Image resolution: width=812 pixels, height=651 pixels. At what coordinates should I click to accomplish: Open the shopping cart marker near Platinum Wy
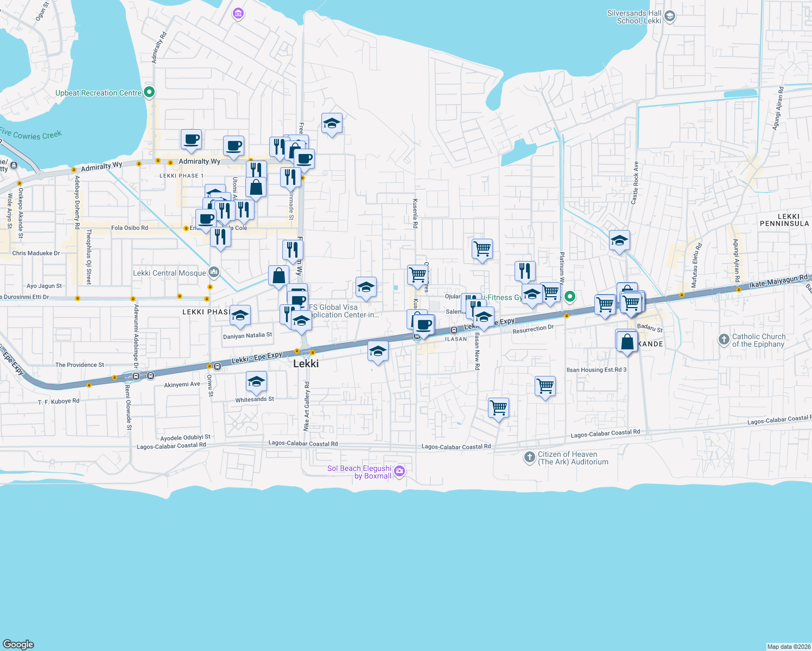click(x=551, y=293)
